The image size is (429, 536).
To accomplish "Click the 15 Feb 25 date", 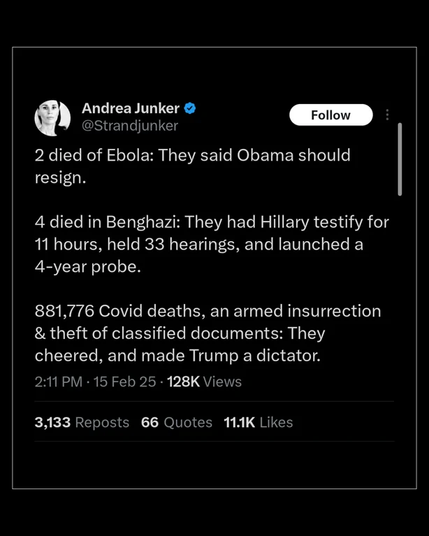I will tap(124, 382).
